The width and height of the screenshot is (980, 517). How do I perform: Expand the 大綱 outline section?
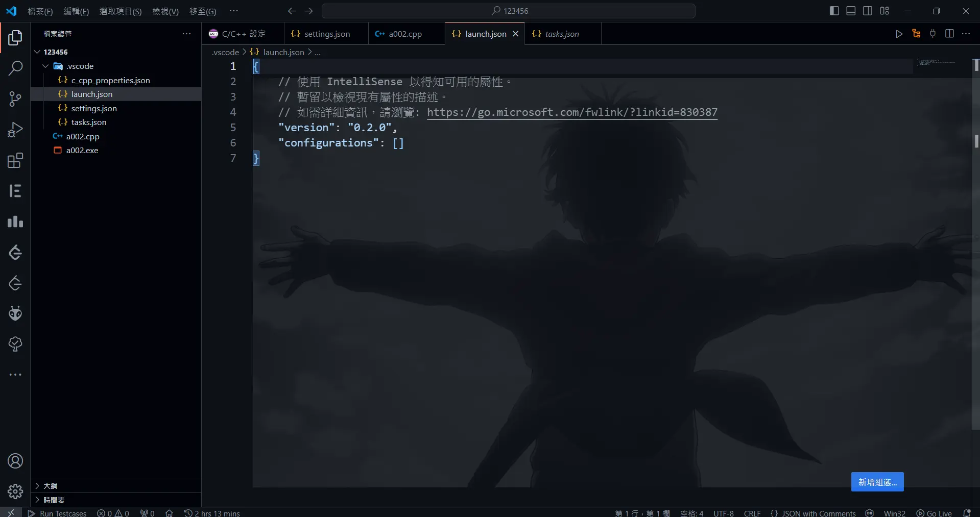coord(50,486)
